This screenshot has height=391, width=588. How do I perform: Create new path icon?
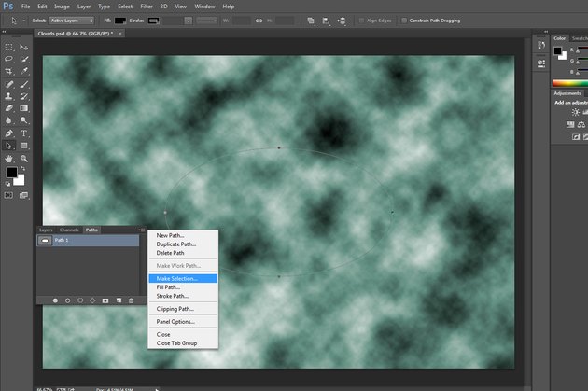119,300
